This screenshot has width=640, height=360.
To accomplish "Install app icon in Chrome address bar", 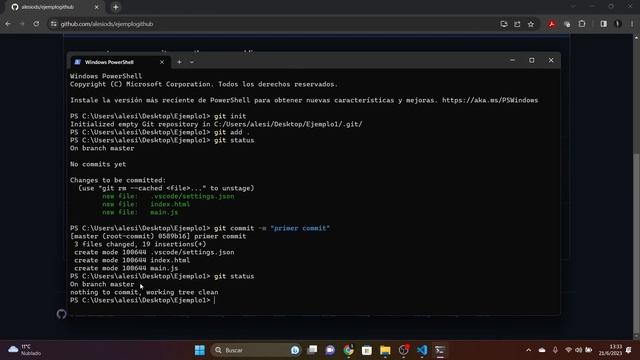I will click(x=504, y=24).
